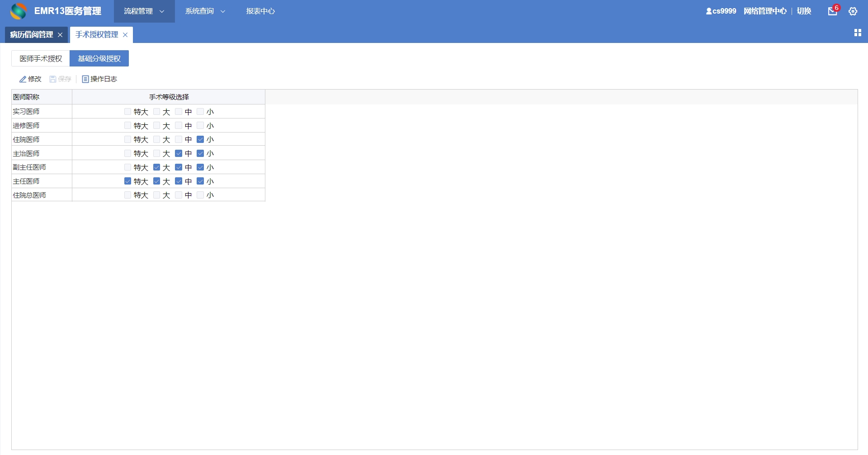Image resolution: width=868 pixels, height=455 pixels.
Task: Switch to the 医师手术授权 tab
Action: coord(41,58)
